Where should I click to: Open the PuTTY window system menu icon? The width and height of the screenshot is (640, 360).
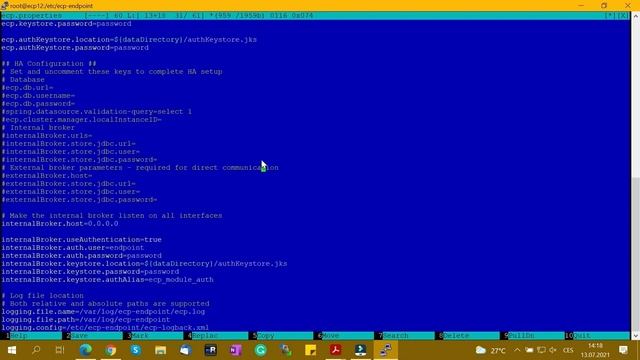point(5,6)
